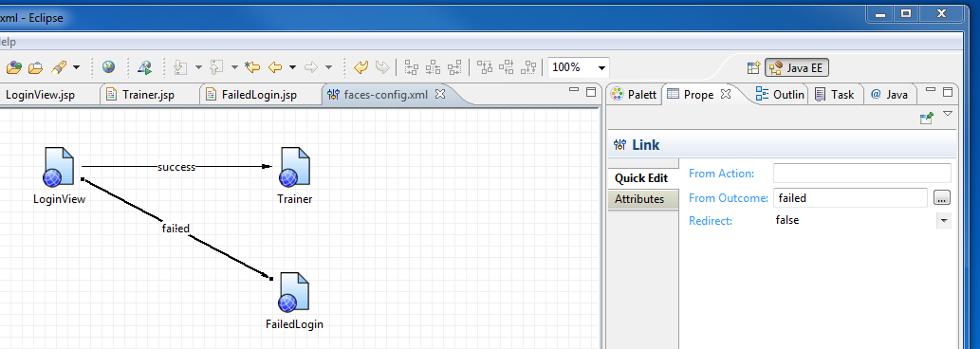Click the From Action input field
This screenshot has width=980, height=349.
point(861,173)
